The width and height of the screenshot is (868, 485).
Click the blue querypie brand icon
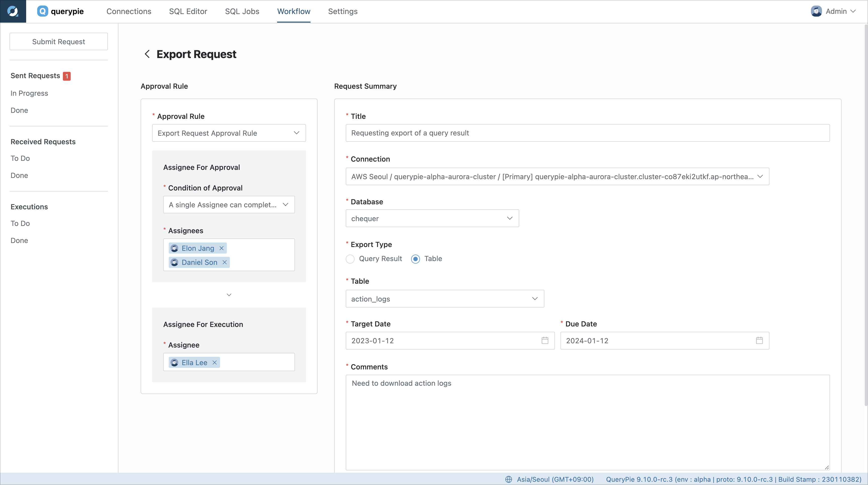click(42, 11)
